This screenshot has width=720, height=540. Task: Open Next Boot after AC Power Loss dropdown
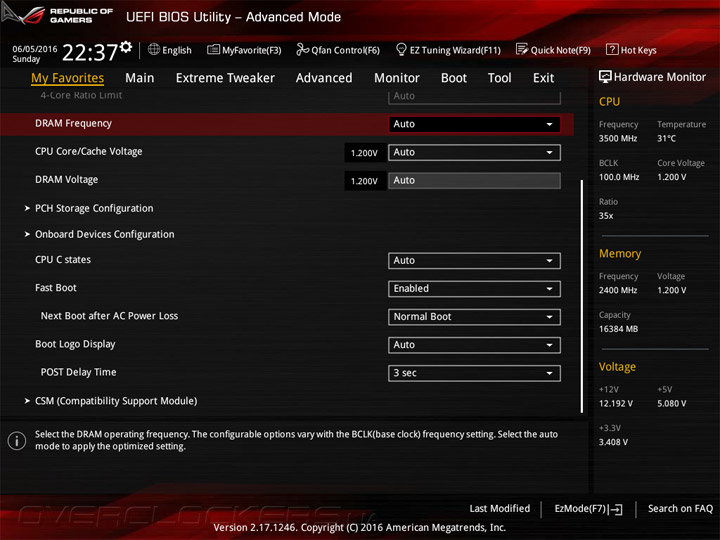click(x=474, y=317)
